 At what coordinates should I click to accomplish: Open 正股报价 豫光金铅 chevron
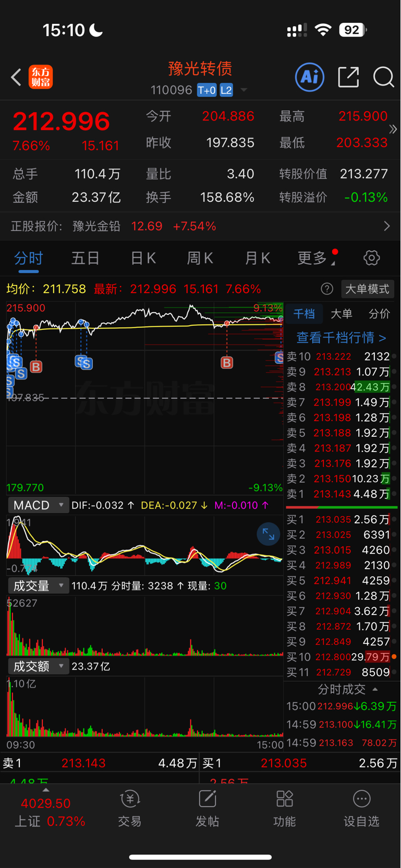(387, 226)
